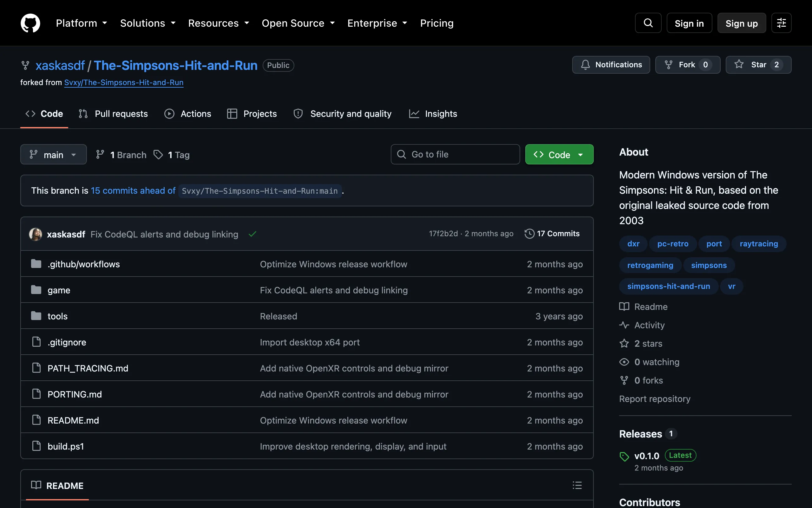Open the upstream Svxy/The-Simpsons-Hit-and-Run link
The image size is (812, 508).
click(124, 82)
